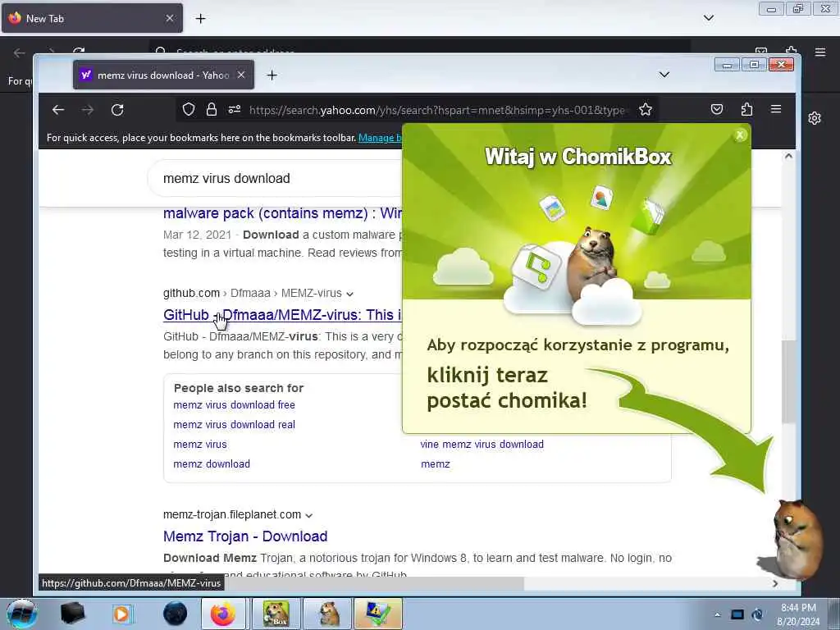Close the memz virus download tab
The width and height of the screenshot is (840, 630).
pyautogui.click(x=241, y=75)
